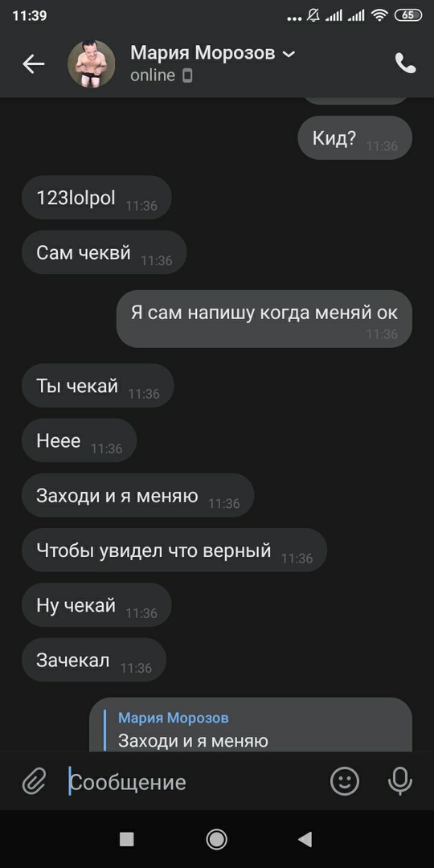The width and height of the screenshot is (434, 868).
Task: Expand the chevron next to Мария Морозов
Action: click(x=289, y=54)
